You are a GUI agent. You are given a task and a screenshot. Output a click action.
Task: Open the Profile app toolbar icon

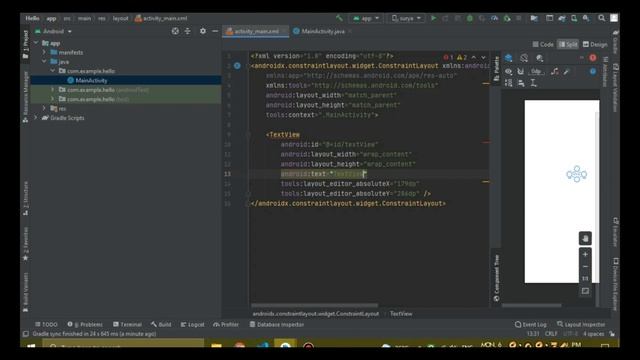494,18
